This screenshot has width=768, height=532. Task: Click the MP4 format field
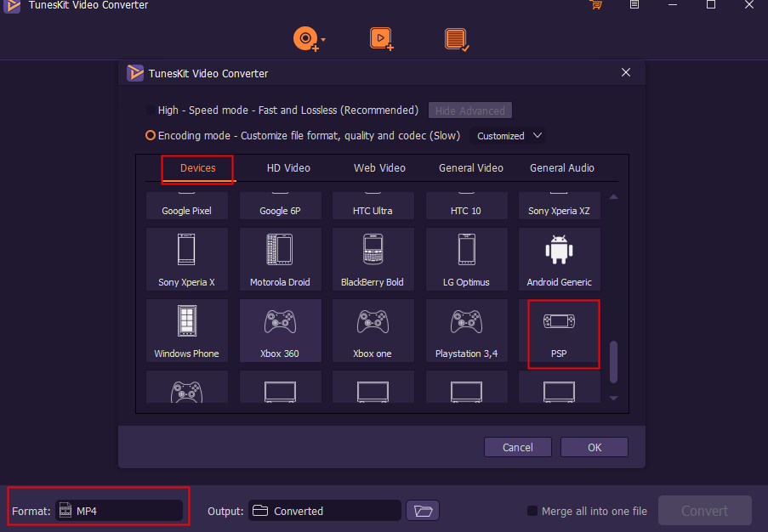pos(119,511)
